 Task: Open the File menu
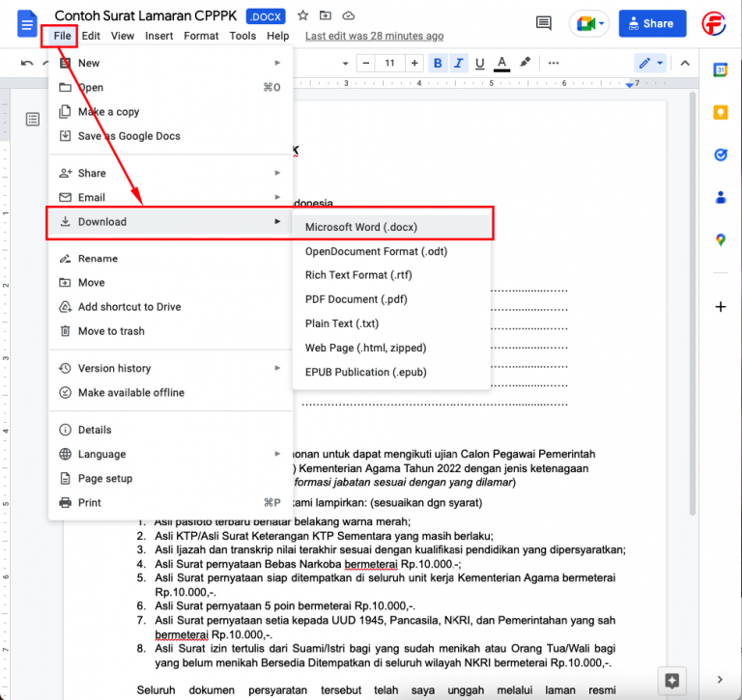[62, 36]
